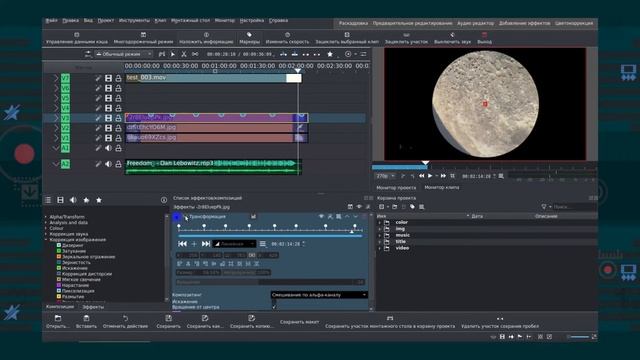Viewport: 640px width, 360px height.
Task: Toggle the Вращение от центра checkbox
Action: (x=274, y=307)
